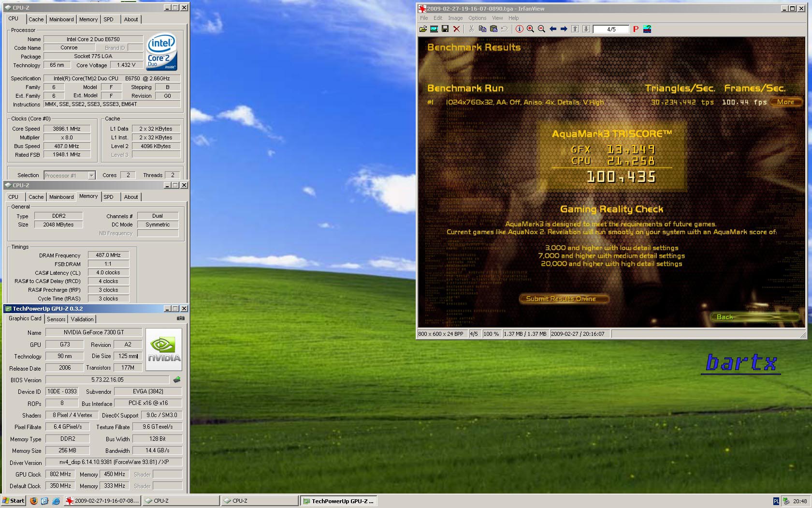Click the 2048 MBytes memory size value

(58, 224)
